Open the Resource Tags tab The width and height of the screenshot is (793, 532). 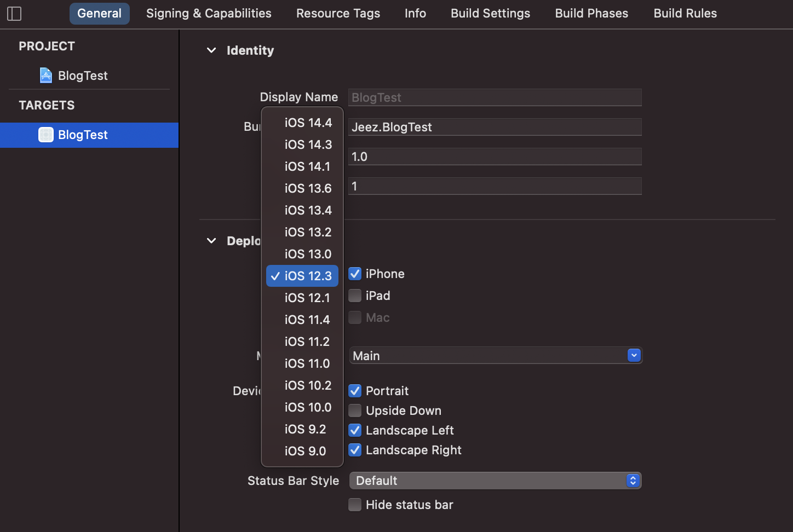(338, 13)
